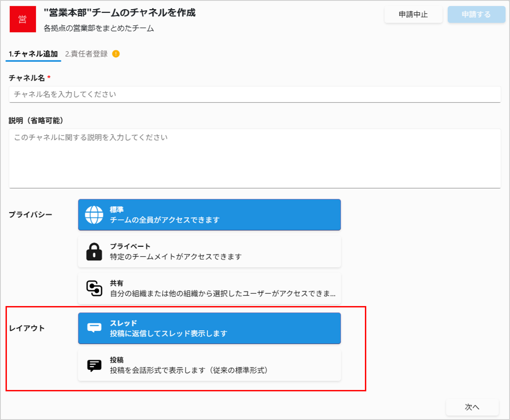Switch layout to 投稿 conversation format
The image size is (510, 420).
pos(210,365)
